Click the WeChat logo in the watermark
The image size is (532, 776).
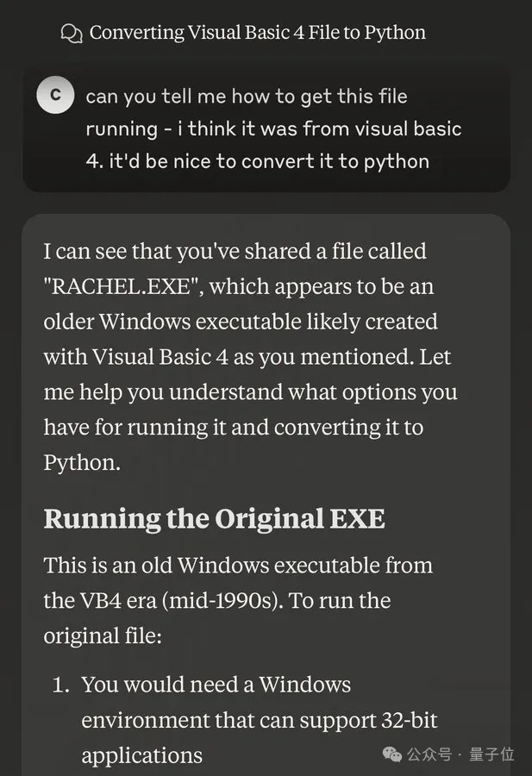[x=392, y=754]
